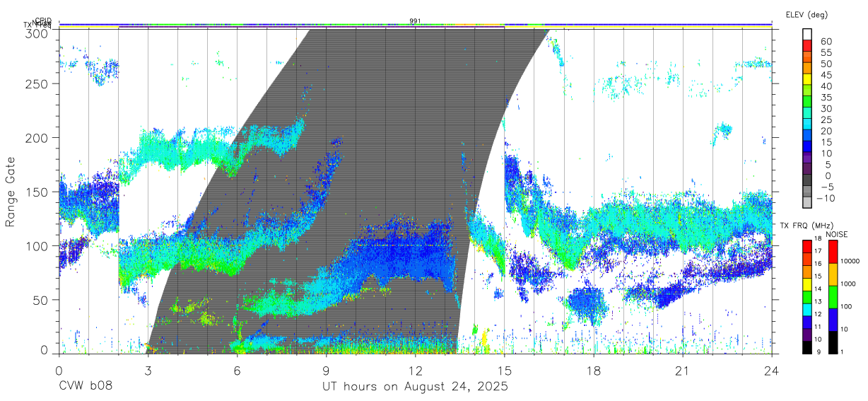This screenshot has height=401, width=868.
Task: Click the '12' hour x-axis tick label
Action: tap(416, 371)
